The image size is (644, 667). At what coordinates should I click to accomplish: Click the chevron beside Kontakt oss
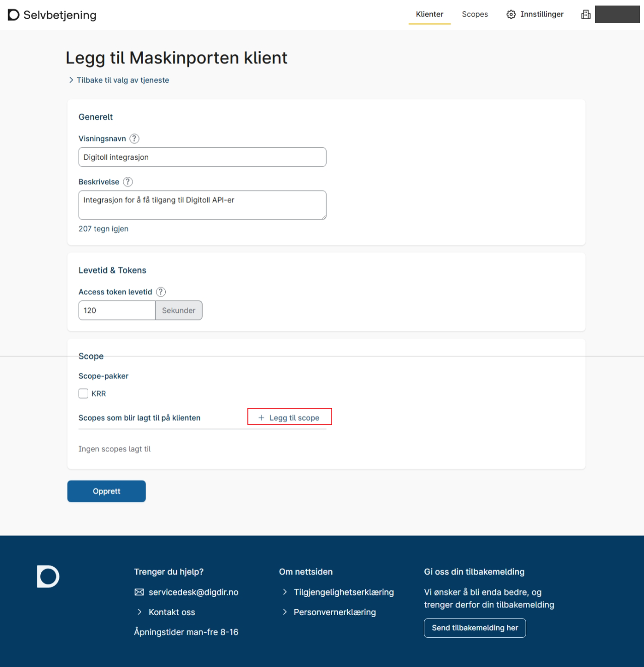coord(140,612)
